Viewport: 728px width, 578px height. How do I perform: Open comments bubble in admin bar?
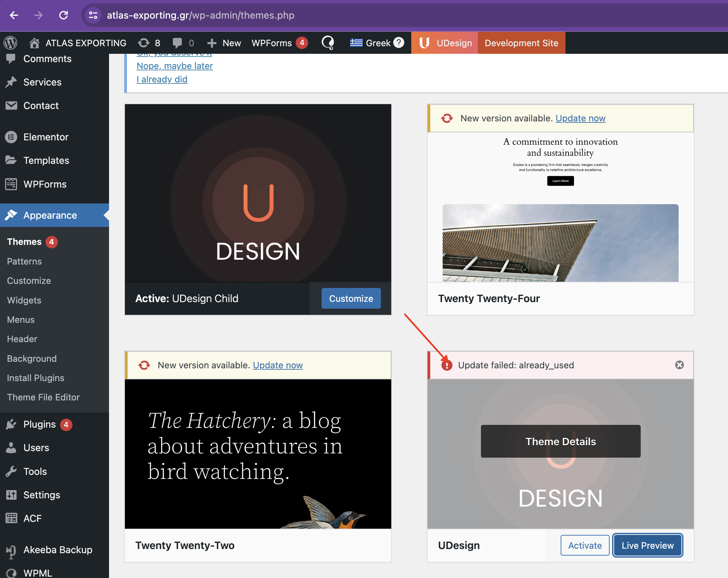pyautogui.click(x=183, y=43)
